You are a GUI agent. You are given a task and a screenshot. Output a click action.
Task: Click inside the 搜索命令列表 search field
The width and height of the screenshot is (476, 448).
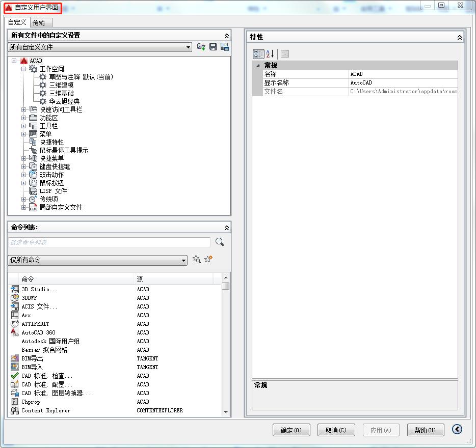click(109, 242)
